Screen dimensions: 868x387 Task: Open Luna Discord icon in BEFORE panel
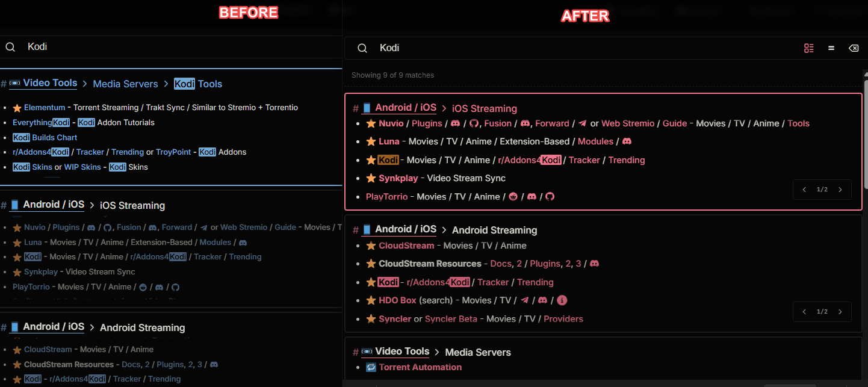tap(243, 243)
